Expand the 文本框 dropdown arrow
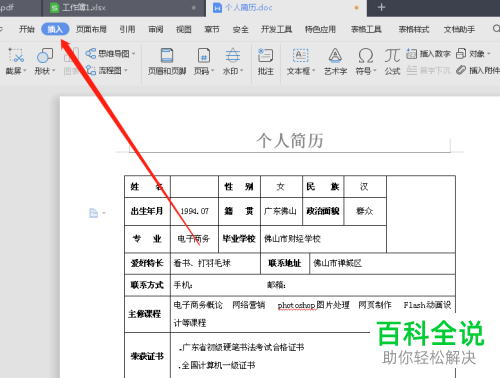The height and width of the screenshot is (378, 500). (313, 71)
